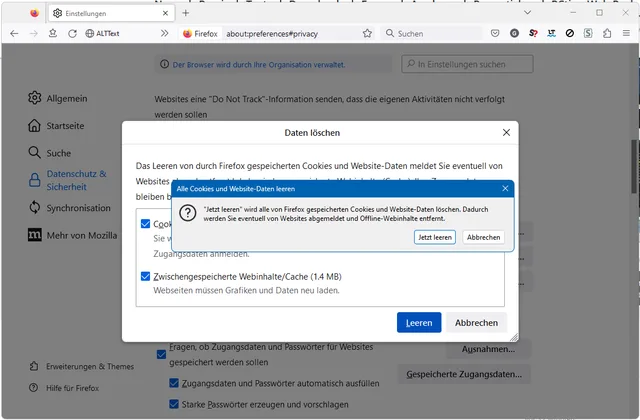The height and width of the screenshot is (420, 640).
Task: Click the question mark icon in popup
Action: point(188,213)
